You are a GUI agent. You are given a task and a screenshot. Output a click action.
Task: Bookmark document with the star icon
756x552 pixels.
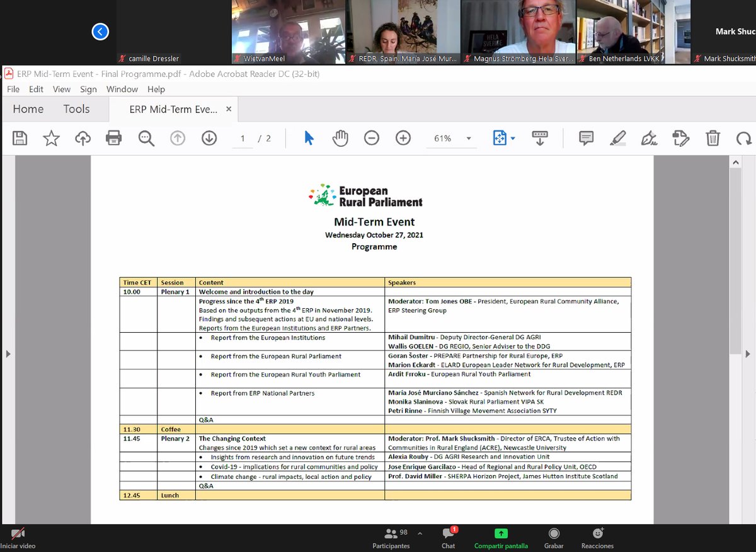point(51,138)
